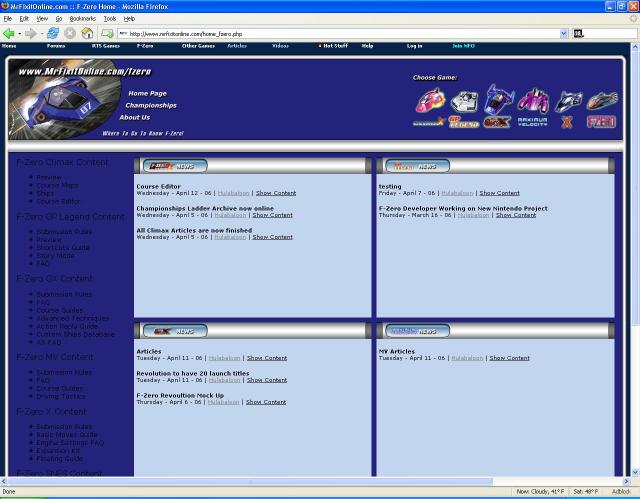Open Expansion Kit in F-Zero X Content
640x499 pixels.
(58, 450)
